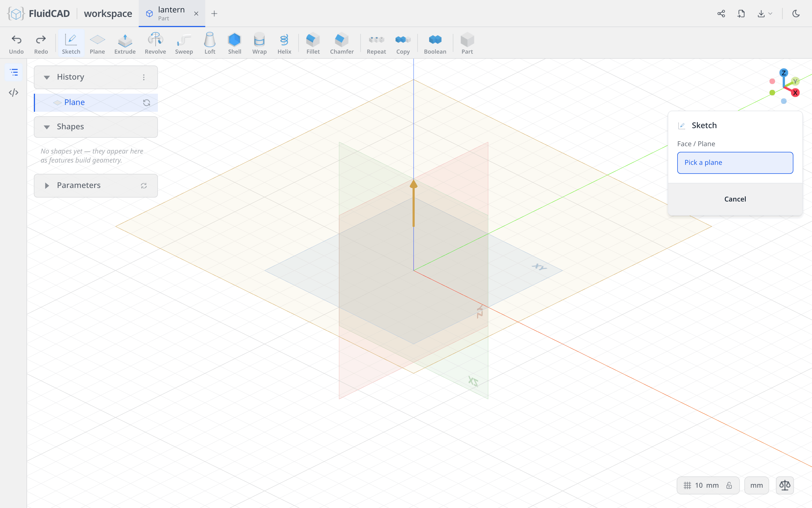Open the History panel options menu
Viewport: 812px width, 508px height.
tap(144, 77)
